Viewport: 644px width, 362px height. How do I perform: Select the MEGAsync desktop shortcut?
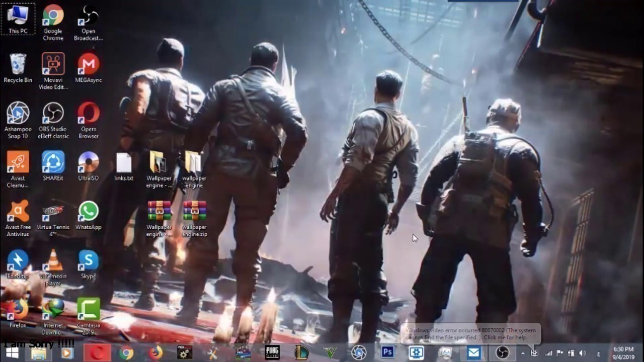pos(88,68)
